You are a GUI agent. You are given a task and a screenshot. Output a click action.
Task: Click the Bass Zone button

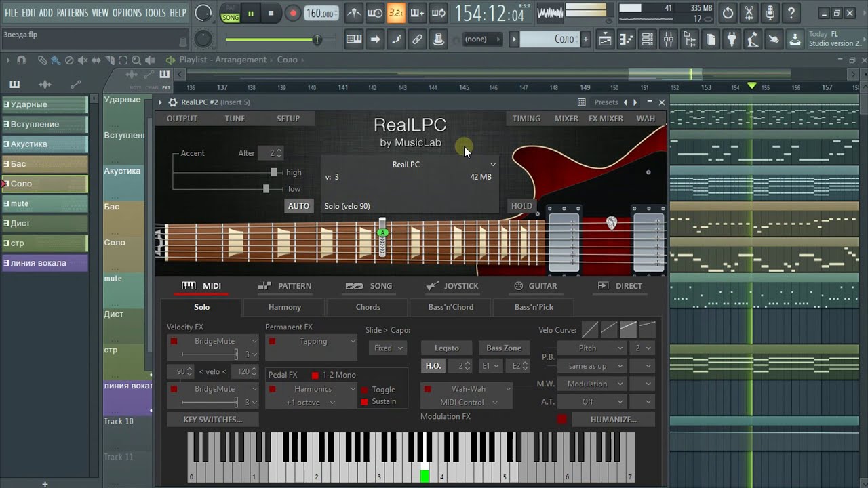pos(504,348)
